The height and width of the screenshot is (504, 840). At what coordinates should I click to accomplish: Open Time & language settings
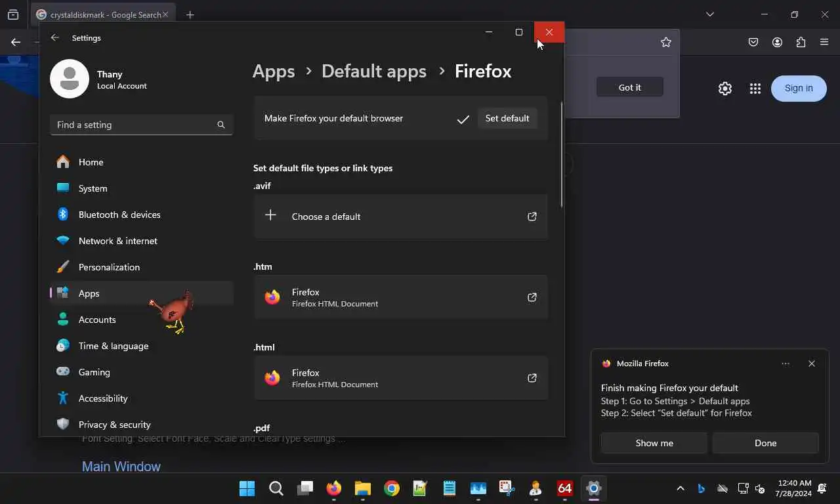pyautogui.click(x=141, y=346)
